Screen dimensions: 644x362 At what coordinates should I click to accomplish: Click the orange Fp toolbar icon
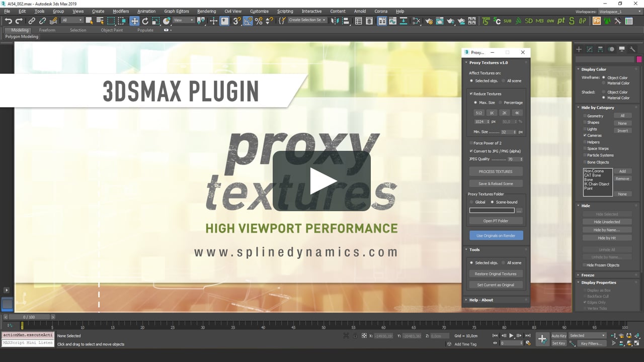pyautogui.click(x=597, y=21)
